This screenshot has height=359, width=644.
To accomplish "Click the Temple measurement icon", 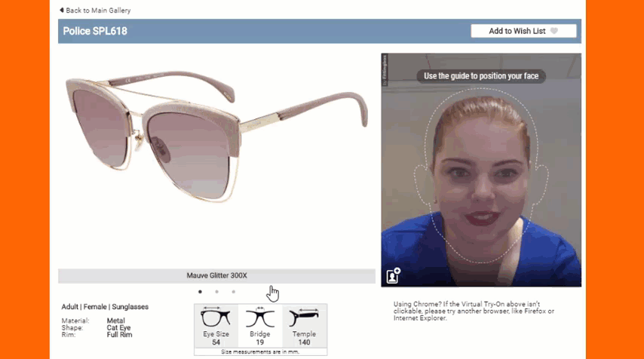I will click(304, 318).
